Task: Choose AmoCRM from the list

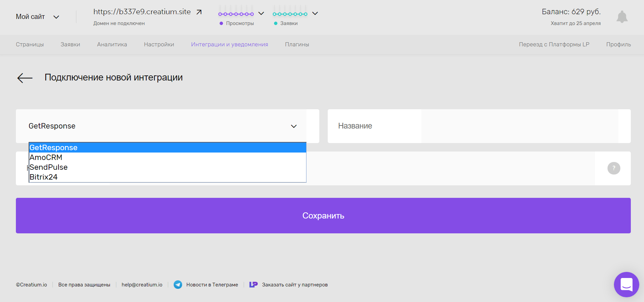Action: [x=168, y=157]
